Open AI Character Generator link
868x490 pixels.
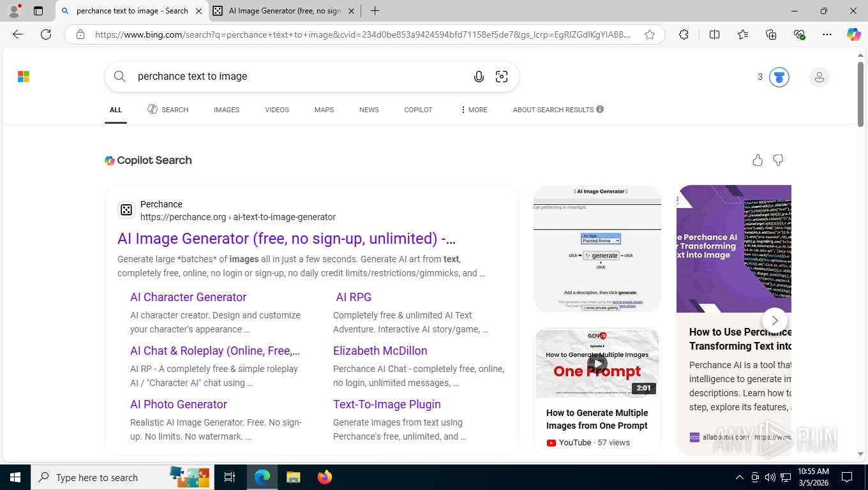coord(188,297)
